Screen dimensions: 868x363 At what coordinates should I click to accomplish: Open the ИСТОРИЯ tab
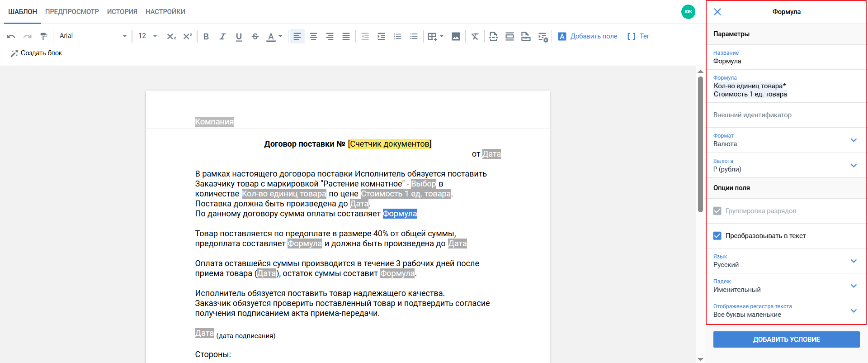pos(122,12)
